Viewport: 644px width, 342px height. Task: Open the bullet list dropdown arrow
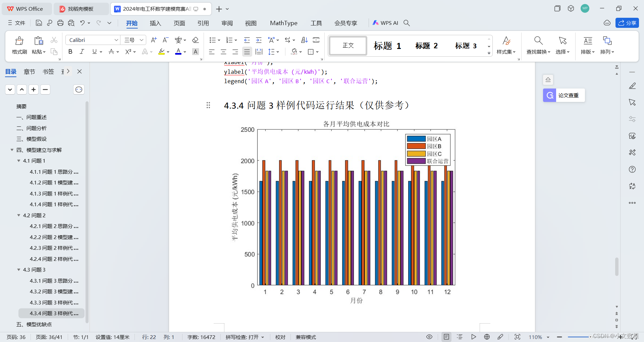[x=219, y=40]
